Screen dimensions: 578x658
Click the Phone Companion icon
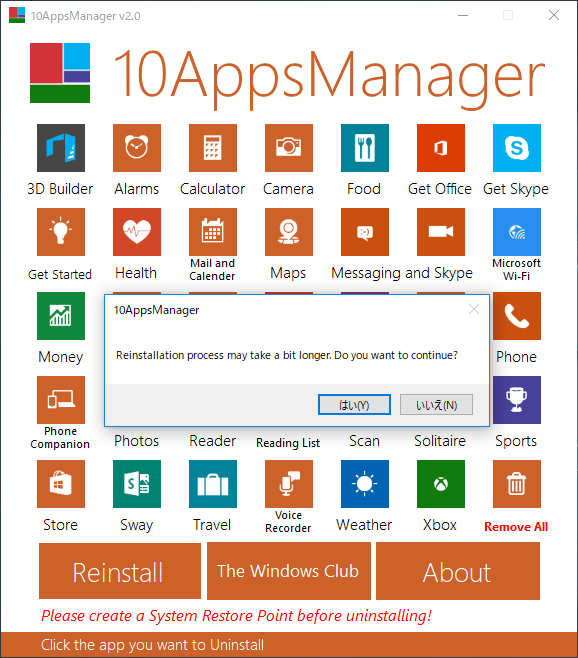click(x=61, y=400)
